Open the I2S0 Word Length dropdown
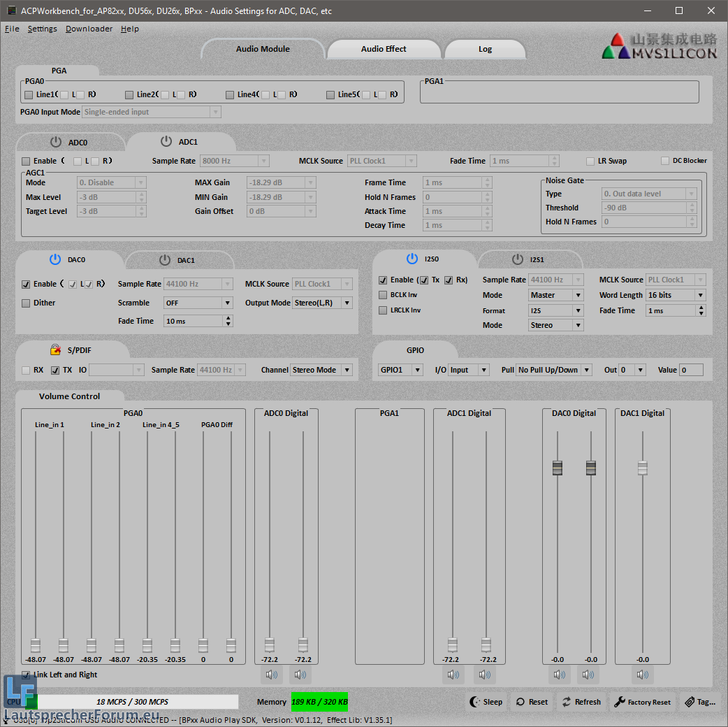 (675, 296)
